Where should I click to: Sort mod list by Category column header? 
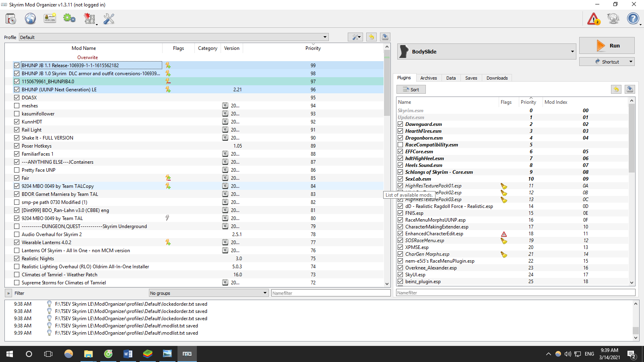click(208, 48)
